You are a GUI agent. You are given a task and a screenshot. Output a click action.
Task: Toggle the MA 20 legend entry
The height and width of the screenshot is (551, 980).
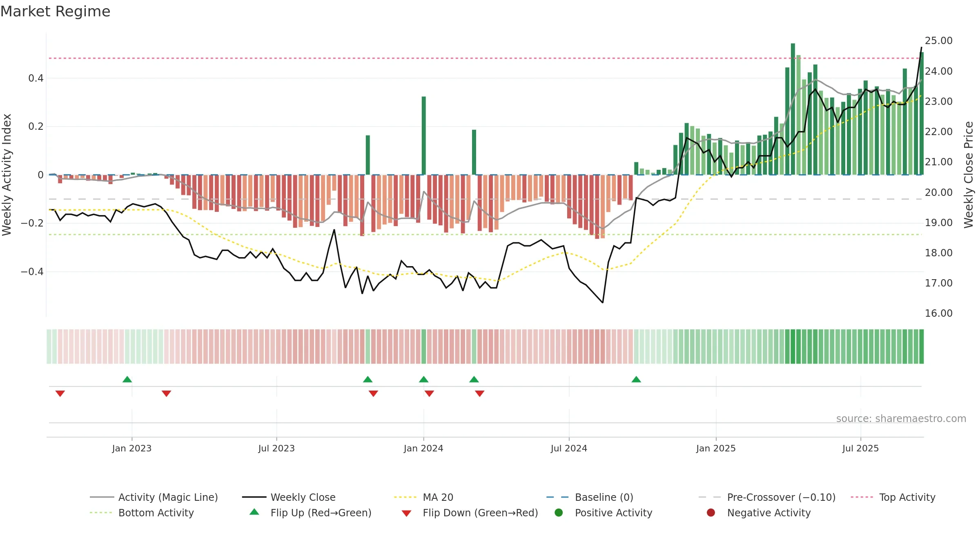pos(423,497)
